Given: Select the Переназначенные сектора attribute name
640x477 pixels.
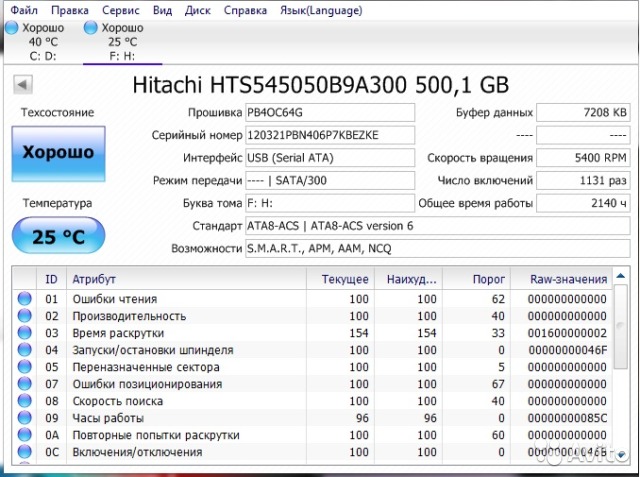Looking at the screenshot, I should (x=146, y=367).
